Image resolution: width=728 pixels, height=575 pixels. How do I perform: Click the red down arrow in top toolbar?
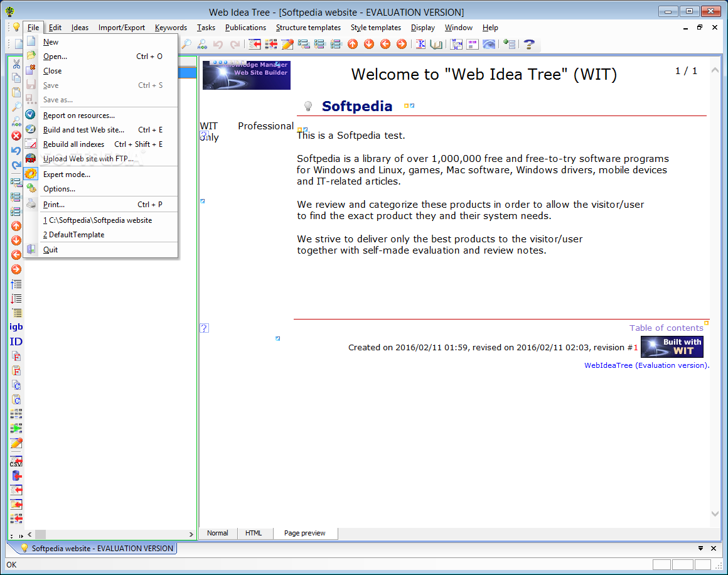(369, 44)
